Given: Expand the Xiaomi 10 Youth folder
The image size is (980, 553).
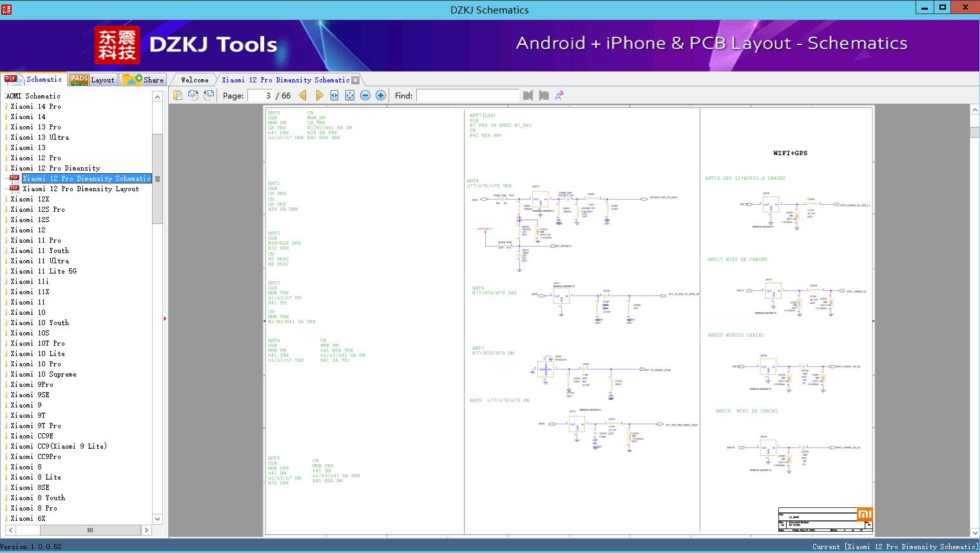Looking at the screenshot, I should [39, 323].
